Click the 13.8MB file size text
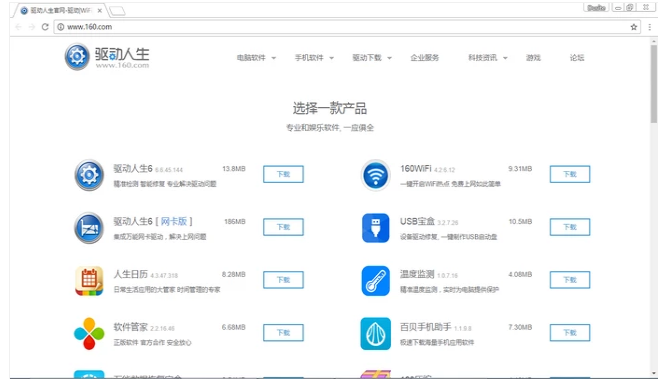 pos(234,169)
